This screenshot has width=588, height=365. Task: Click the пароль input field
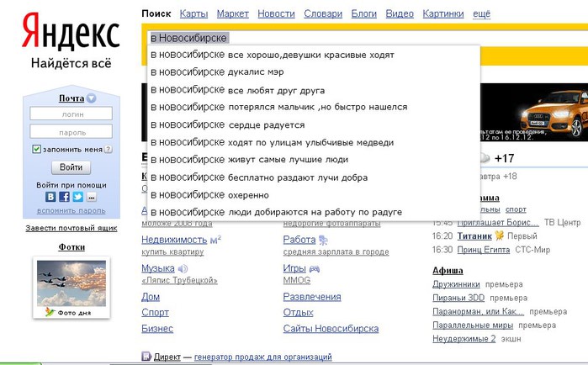(x=72, y=131)
